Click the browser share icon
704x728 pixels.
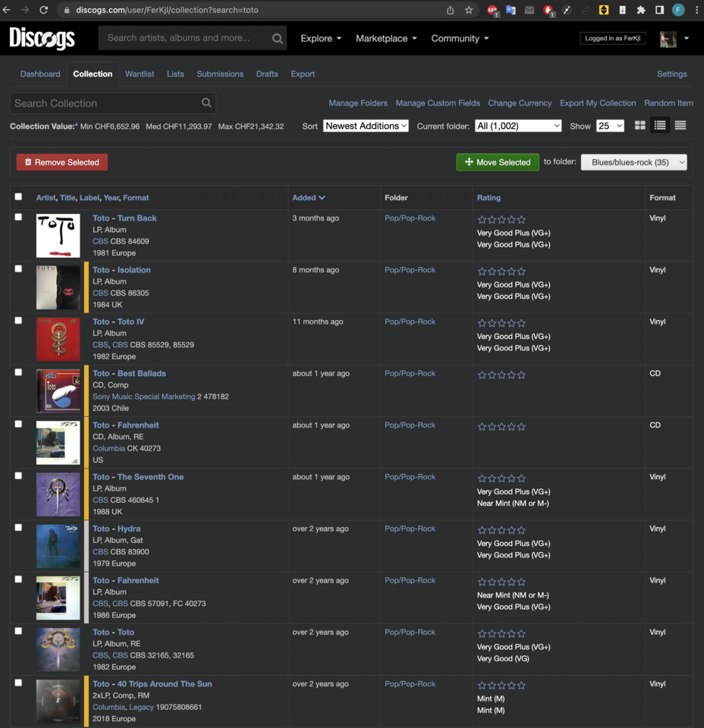pos(450,10)
